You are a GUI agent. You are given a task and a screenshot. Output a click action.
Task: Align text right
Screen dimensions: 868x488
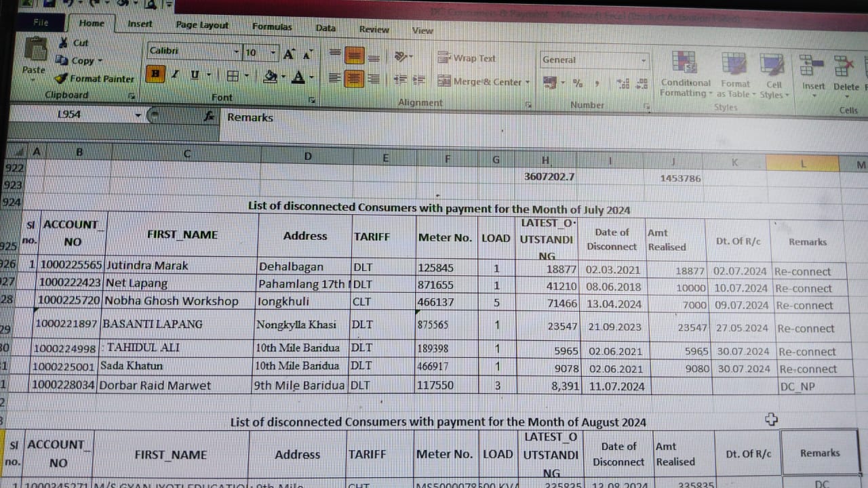(x=373, y=79)
